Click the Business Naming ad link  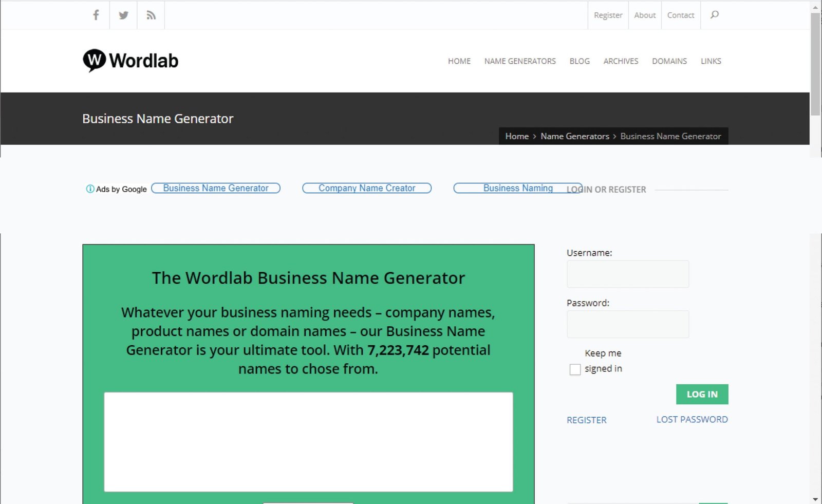(x=518, y=188)
